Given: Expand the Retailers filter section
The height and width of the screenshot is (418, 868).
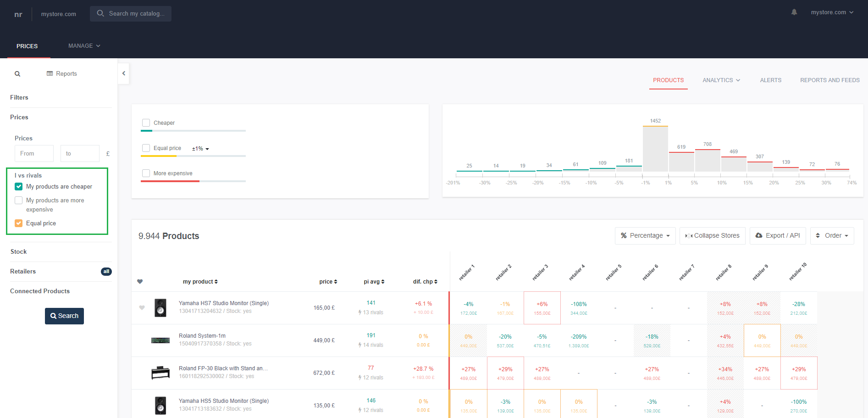Looking at the screenshot, I should pyautogui.click(x=23, y=271).
